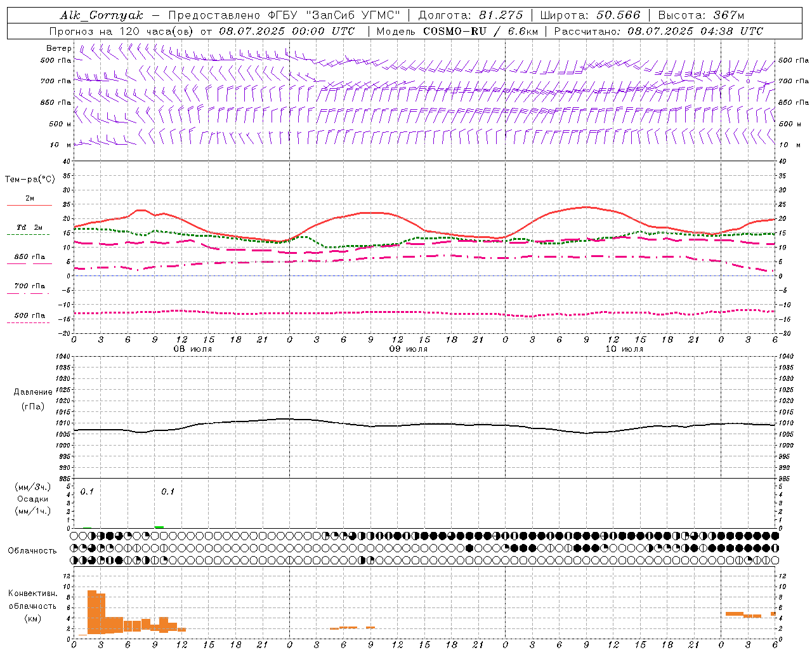Click the Давление pressure panel label

[x=33, y=392]
